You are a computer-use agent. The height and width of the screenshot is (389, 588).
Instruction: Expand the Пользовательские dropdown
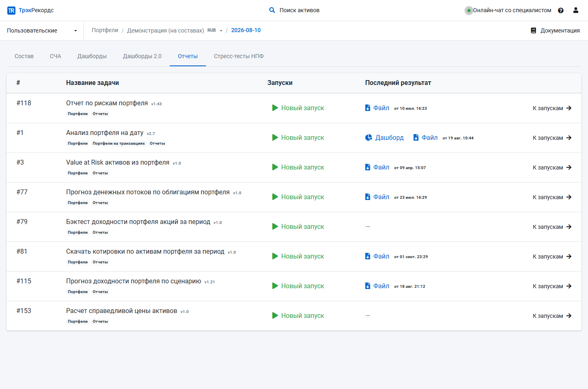(42, 30)
